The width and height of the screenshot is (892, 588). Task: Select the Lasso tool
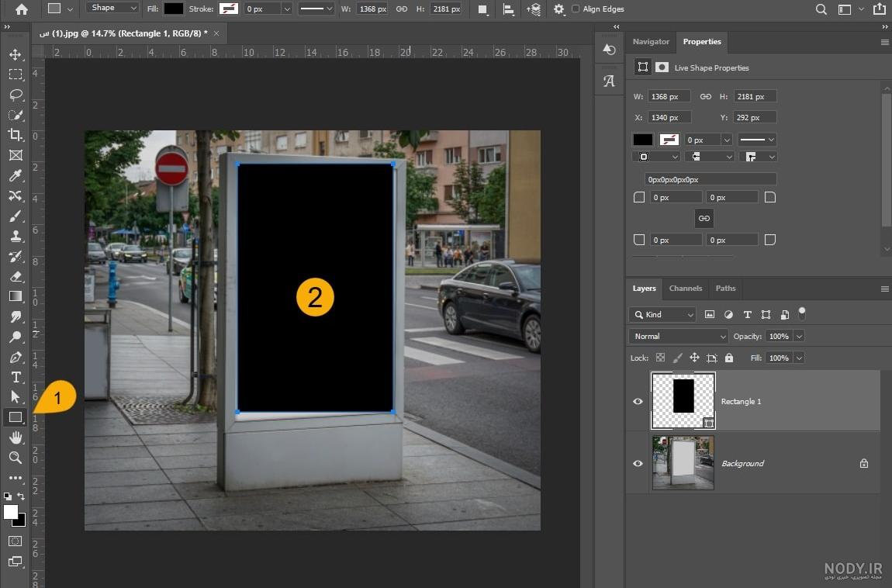tap(16, 95)
